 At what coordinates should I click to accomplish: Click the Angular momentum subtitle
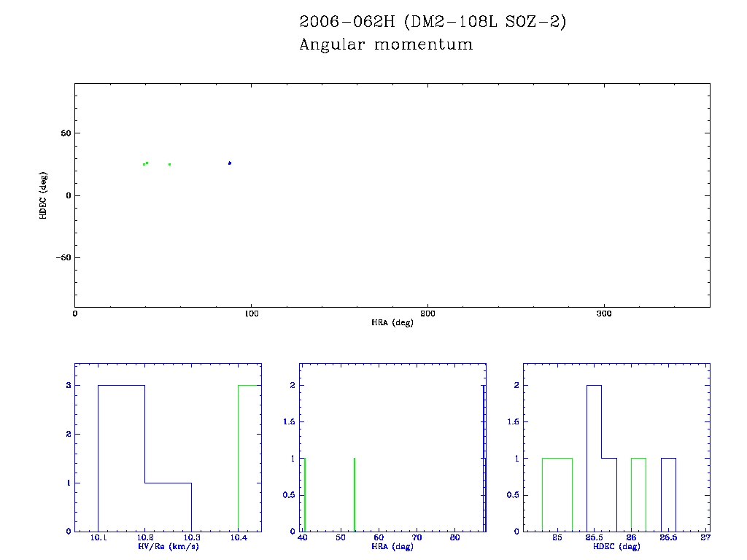coord(386,45)
